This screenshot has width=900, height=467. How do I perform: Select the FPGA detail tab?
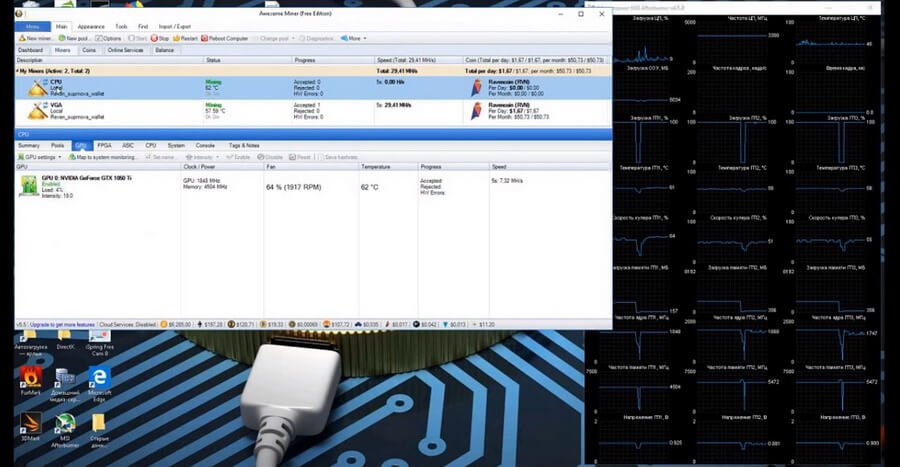(104, 145)
